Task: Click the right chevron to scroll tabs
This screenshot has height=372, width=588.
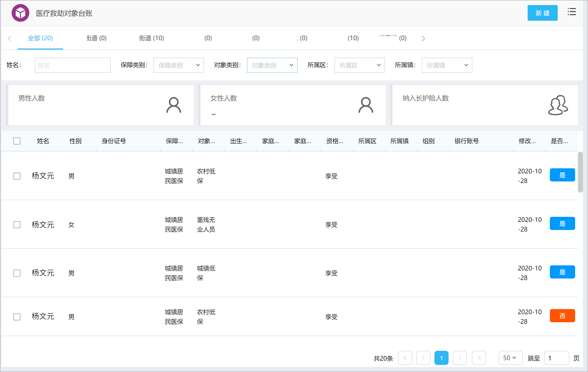Action: 423,38
